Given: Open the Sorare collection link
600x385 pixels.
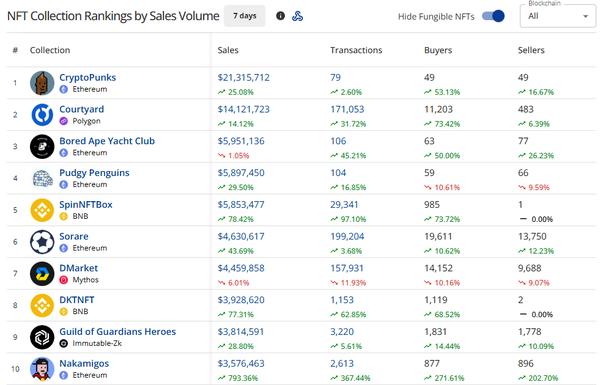Looking at the screenshot, I should 73,236.
